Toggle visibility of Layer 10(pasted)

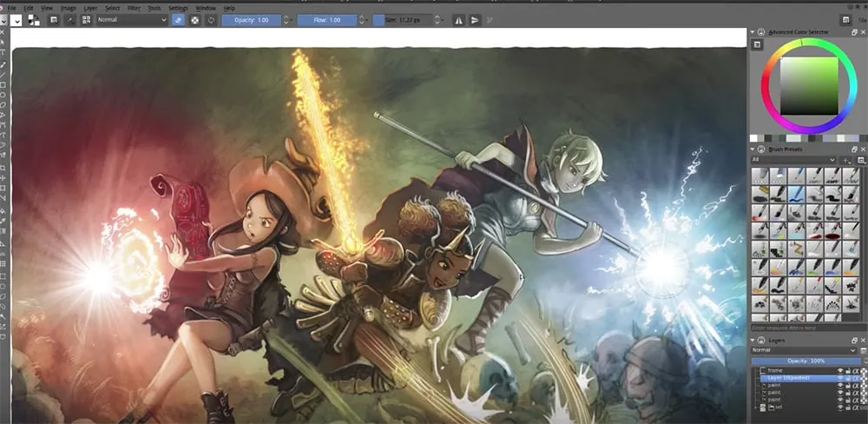840,380
